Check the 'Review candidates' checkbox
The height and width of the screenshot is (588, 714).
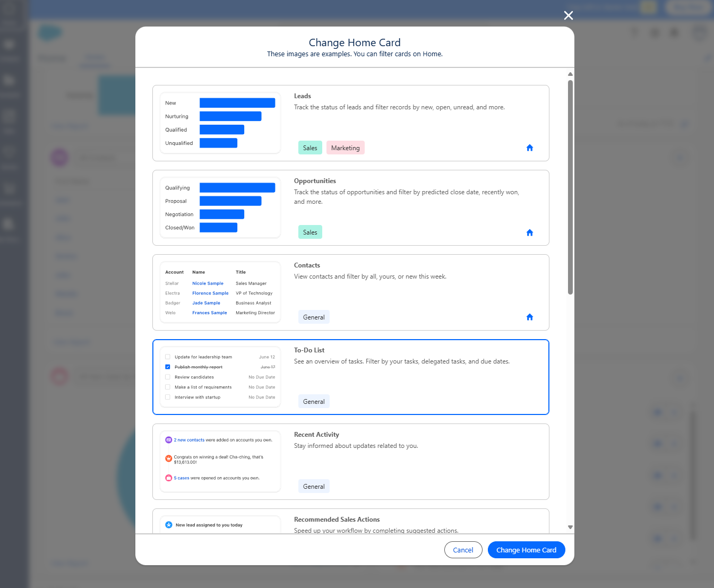click(x=168, y=377)
